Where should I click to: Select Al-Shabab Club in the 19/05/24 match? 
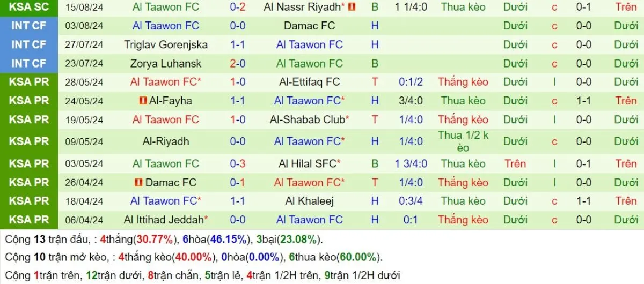tap(307, 119)
